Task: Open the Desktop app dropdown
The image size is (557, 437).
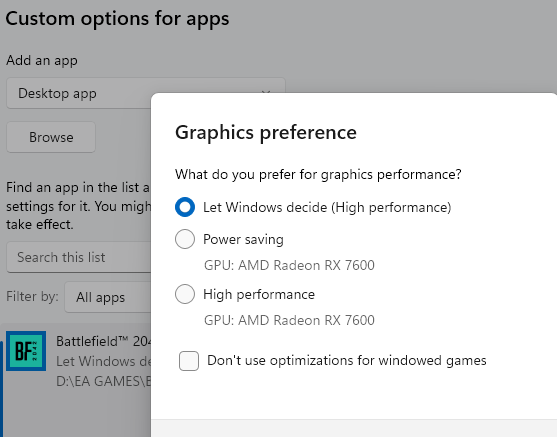Action: (x=146, y=93)
